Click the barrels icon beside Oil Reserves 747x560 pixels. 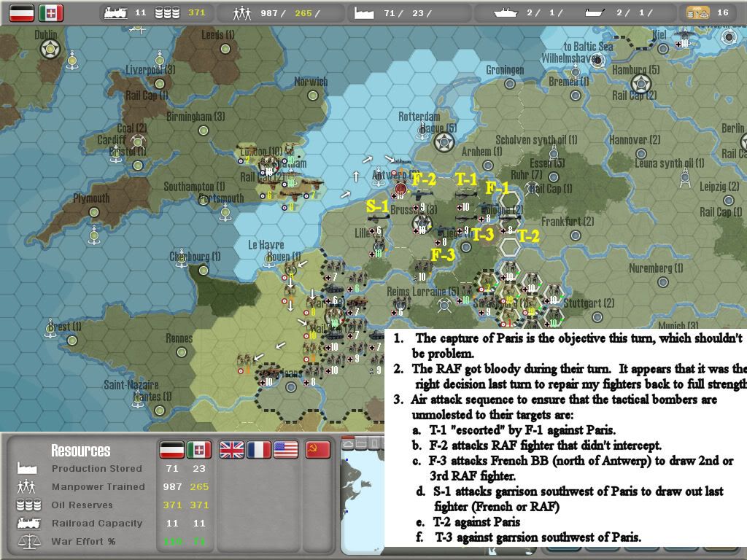click(x=28, y=505)
